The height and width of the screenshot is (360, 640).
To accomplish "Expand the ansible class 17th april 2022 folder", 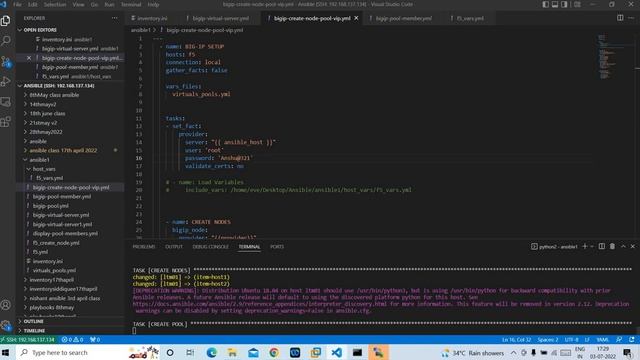I will point(63,150).
